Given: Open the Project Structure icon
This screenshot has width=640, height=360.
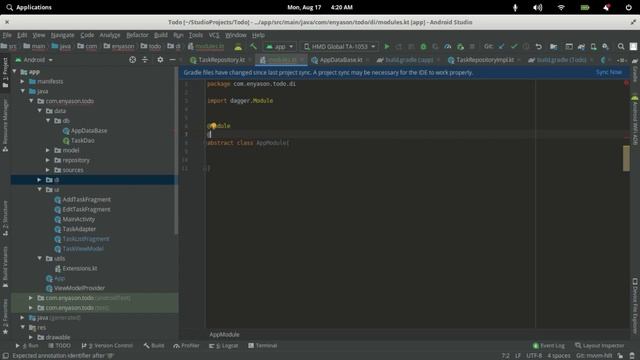Looking at the screenshot, I should [x=553, y=47].
